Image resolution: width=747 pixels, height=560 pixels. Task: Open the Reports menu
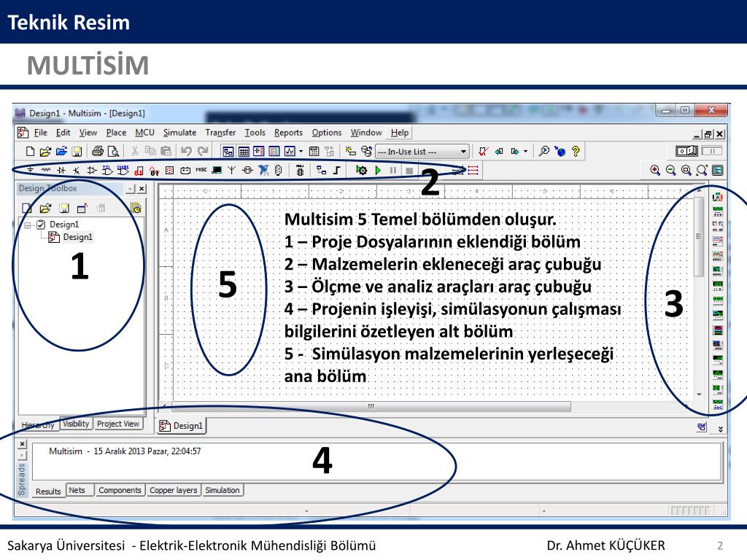click(288, 133)
